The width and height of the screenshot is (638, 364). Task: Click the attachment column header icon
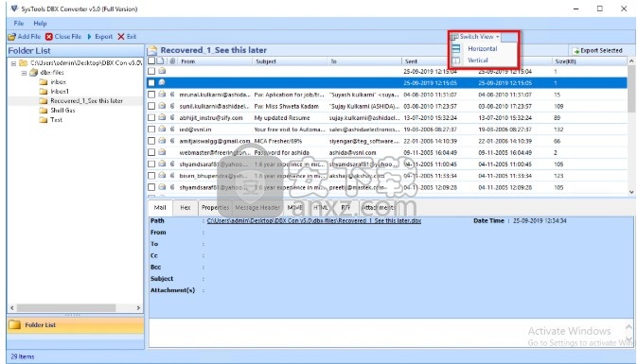pyautogui.click(x=172, y=61)
